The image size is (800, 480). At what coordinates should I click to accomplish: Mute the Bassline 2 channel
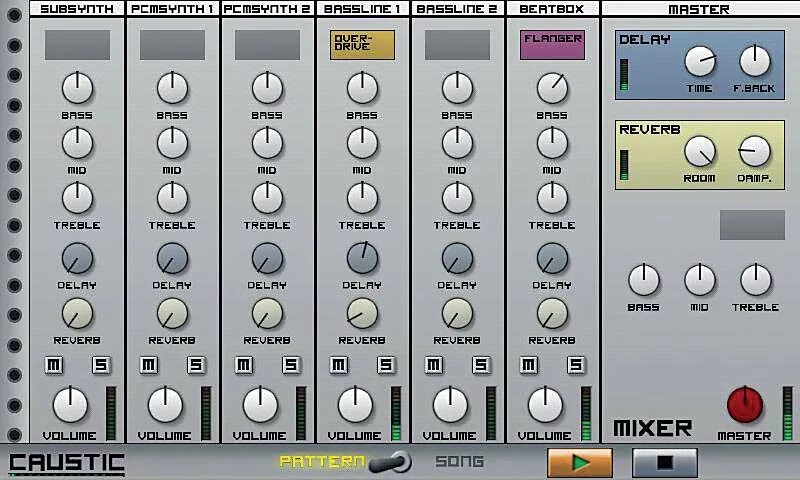434,365
